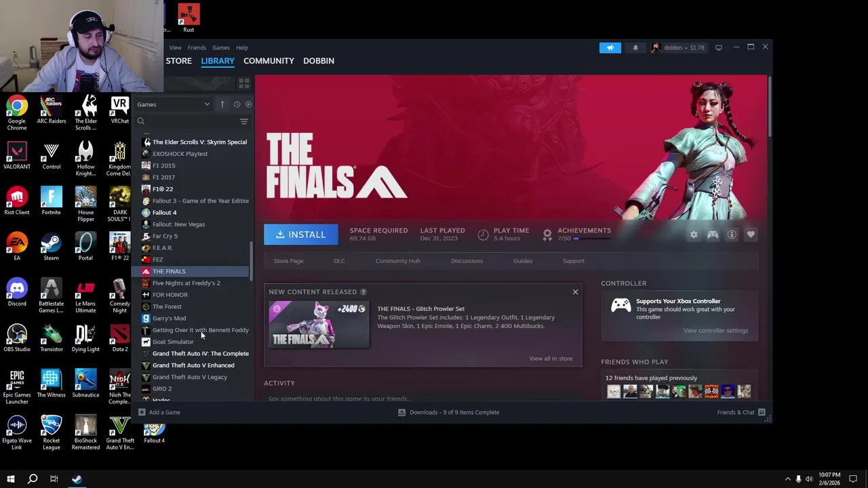
Task: Open the Epic Games Launcher desktop icon
Action: coord(17,386)
